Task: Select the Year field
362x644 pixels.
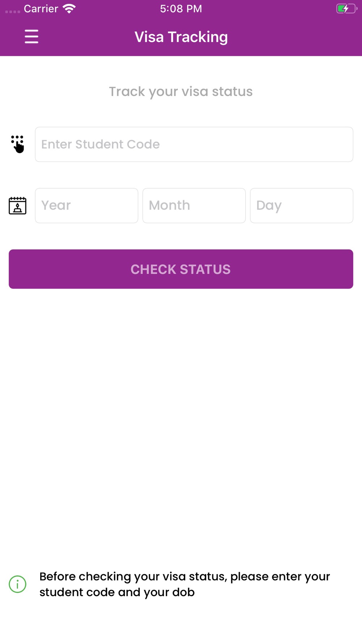Action: pos(87,205)
